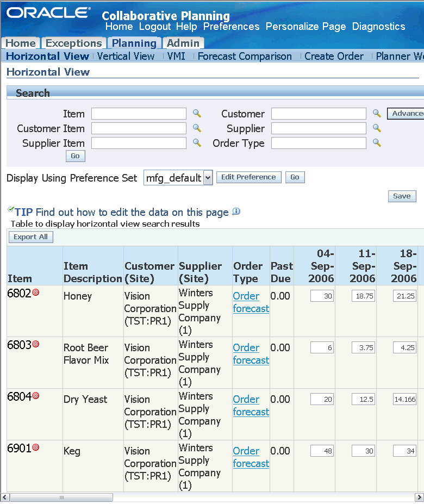Edit Dry Yeast quantity 14.166 field
Image resolution: width=424 pixels, height=504 pixels.
coord(405,400)
